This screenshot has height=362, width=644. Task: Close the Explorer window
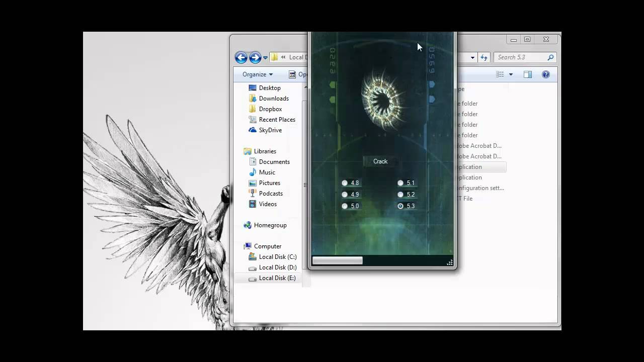point(546,39)
